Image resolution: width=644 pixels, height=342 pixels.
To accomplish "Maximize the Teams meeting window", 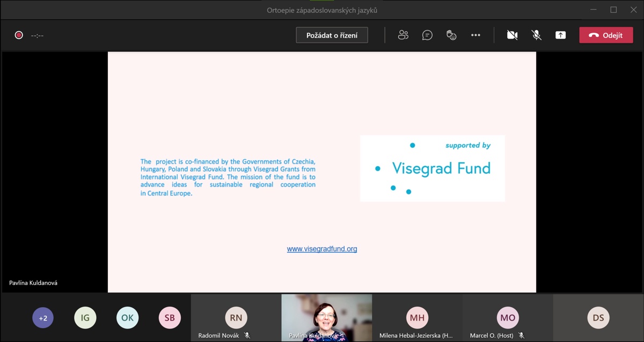I will point(613,10).
